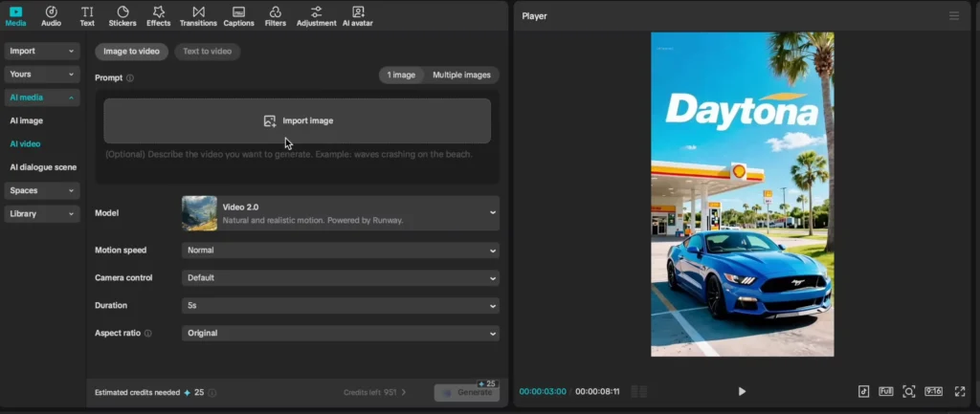Open the Duration dropdown set to 5s
This screenshot has height=414, width=980.
coord(341,306)
